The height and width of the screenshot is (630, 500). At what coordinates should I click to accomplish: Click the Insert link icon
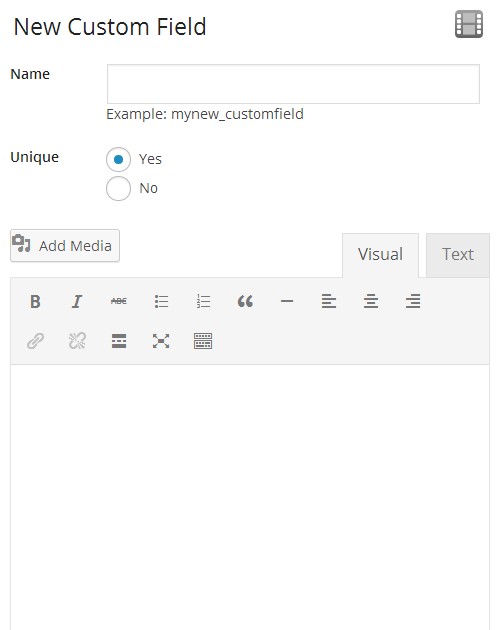click(35, 341)
